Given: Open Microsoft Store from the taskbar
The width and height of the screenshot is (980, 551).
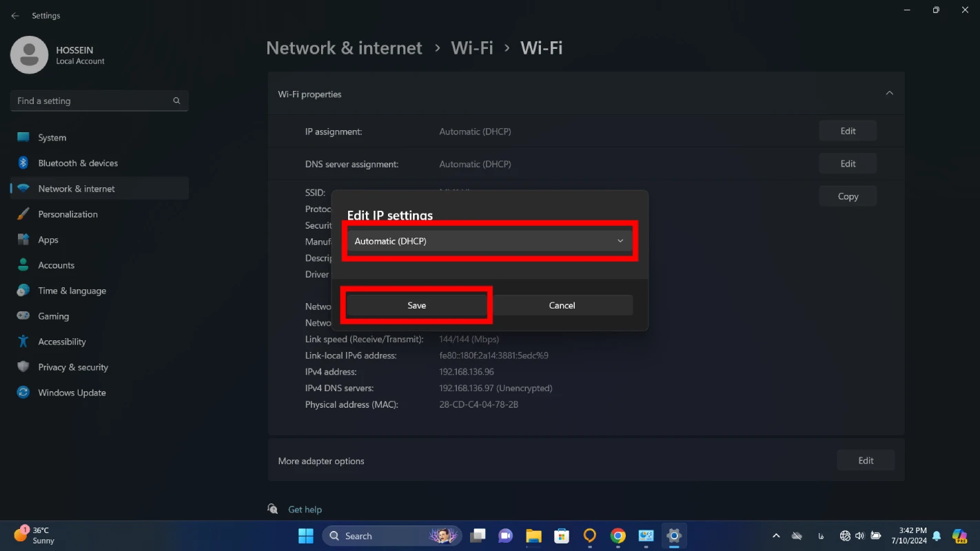Looking at the screenshot, I should [x=562, y=536].
